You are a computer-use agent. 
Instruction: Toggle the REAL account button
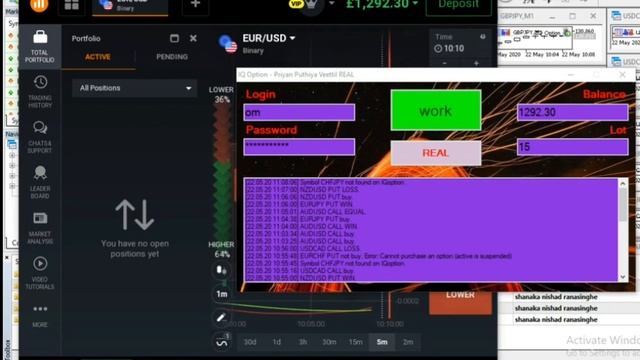point(436,153)
